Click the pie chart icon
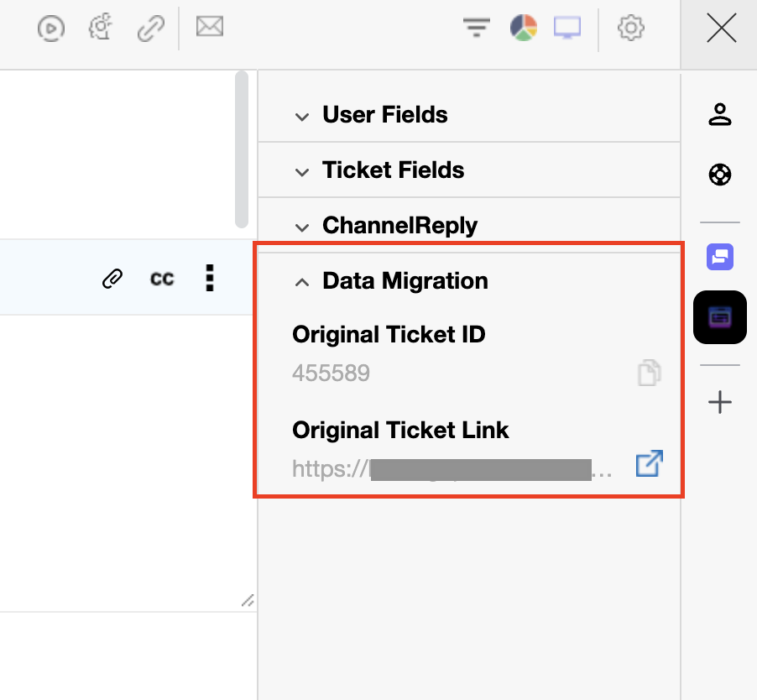Image resolution: width=757 pixels, height=700 pixels. [523, 29]
